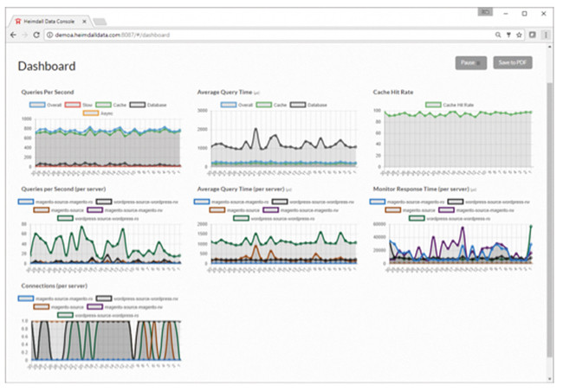Click the Save to PDF button
Screen dimensions: 563x392
pyautogui.click(x=512, y=62)
